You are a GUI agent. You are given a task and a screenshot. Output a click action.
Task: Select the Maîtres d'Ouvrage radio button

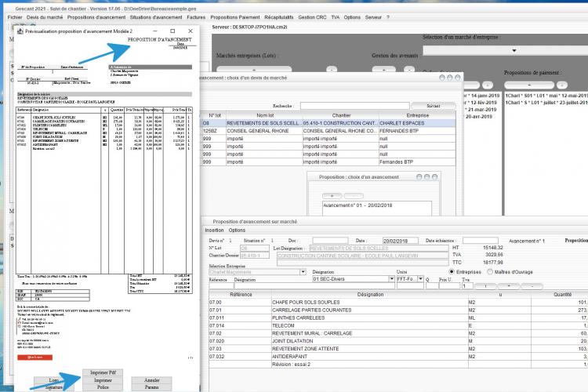[x=490, y=271]
